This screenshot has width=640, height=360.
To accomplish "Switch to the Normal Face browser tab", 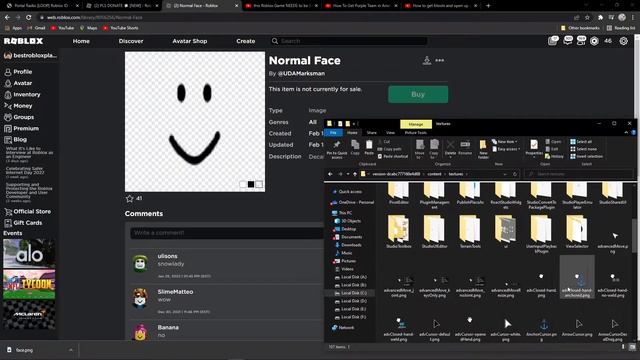I will [201, 6].
